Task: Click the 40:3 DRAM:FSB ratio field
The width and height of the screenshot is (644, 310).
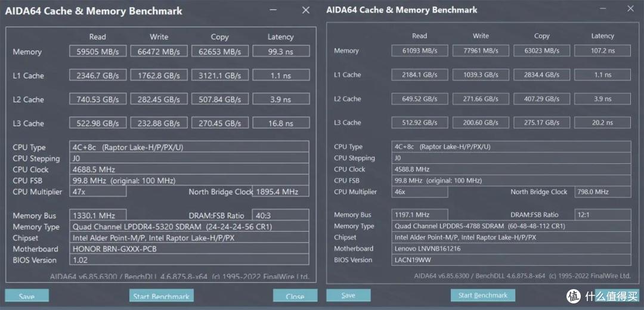Action: coord(280,215)
